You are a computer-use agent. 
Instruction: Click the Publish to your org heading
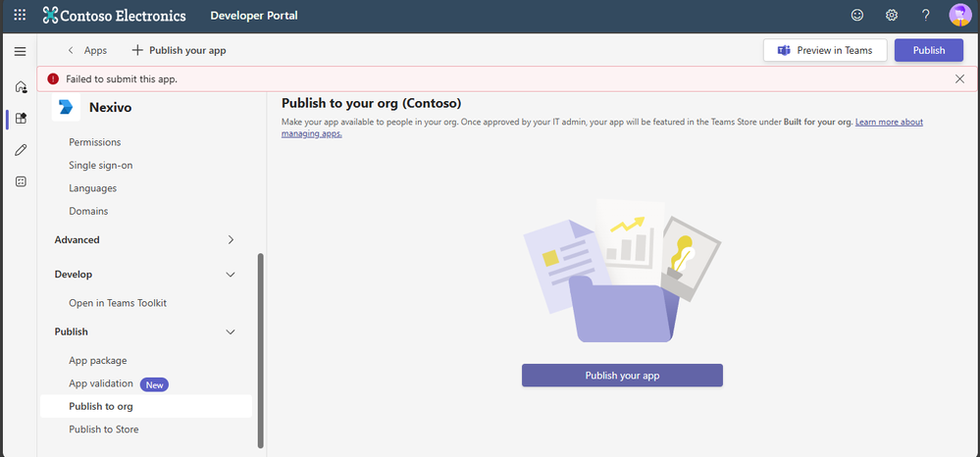pyautogui.click(x=371, y=103)
